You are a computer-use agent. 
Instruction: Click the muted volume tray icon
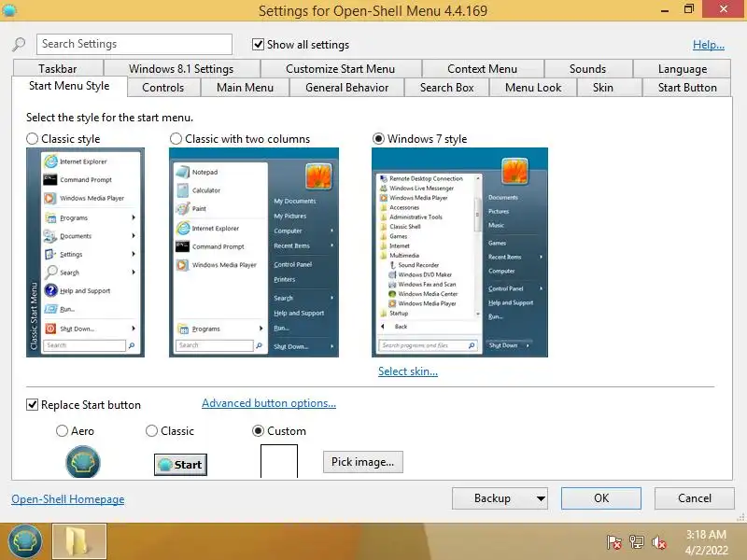(x=659, y=542)
